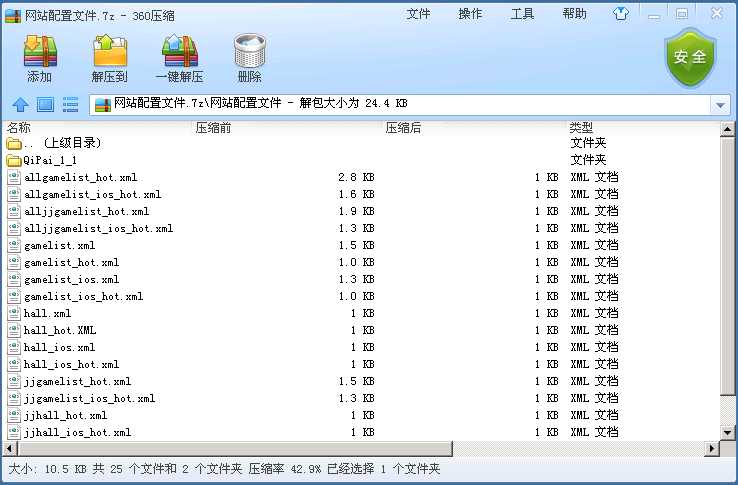The height and width of the screenshot is (485, 738).
Task: Select hall_ios.xml file name
Action: (x=59, y=347)
